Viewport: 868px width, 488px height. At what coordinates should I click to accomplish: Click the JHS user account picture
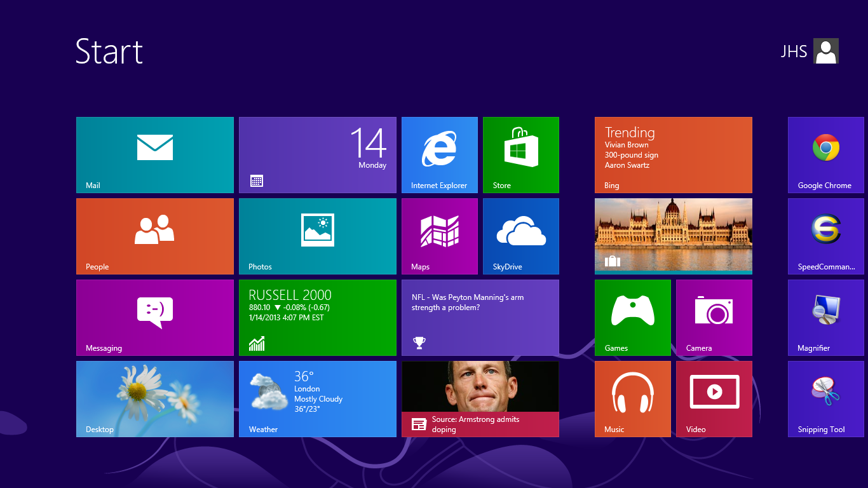[825, 51]
